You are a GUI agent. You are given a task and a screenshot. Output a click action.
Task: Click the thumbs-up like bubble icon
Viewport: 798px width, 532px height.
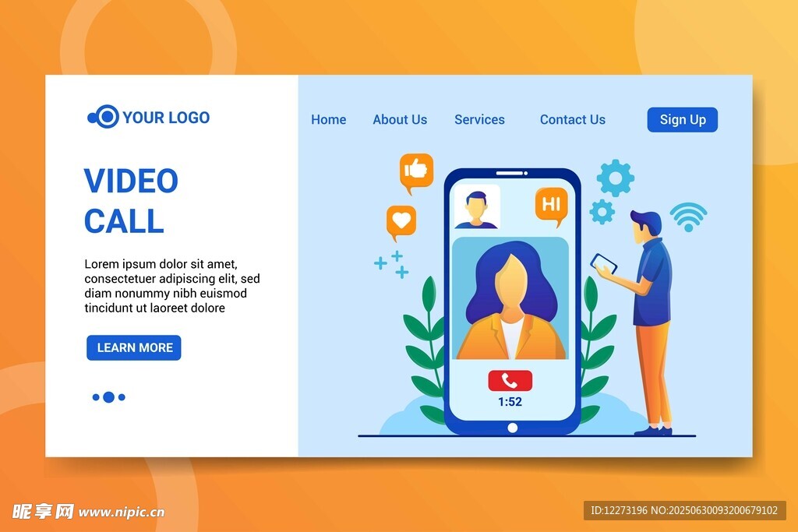(416, 171)
